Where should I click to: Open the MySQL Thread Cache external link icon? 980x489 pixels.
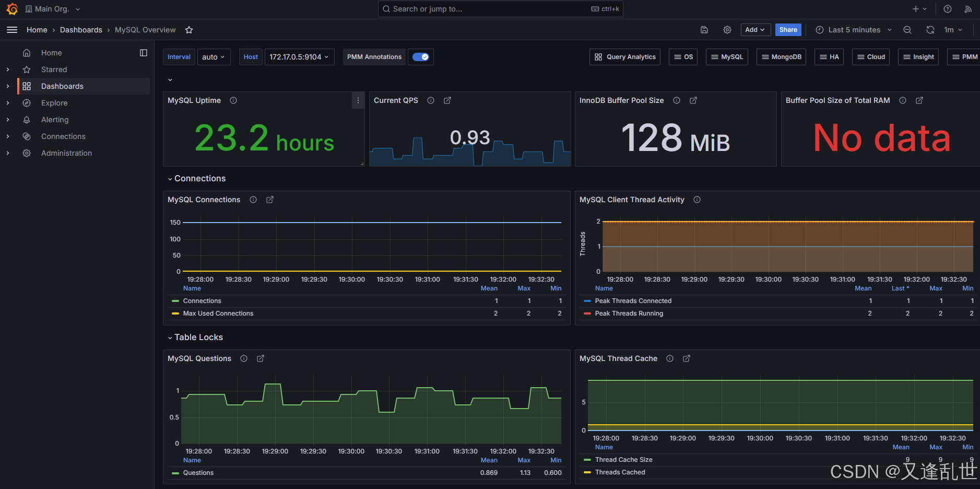tap(687, 358)
